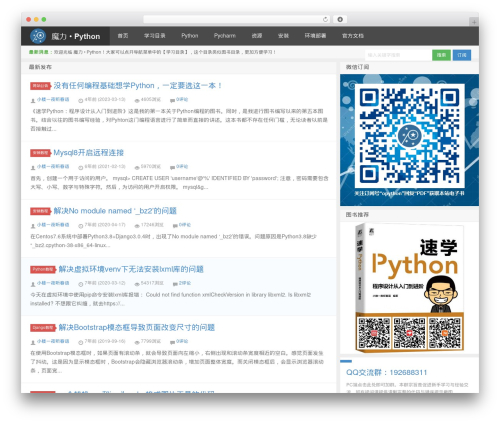Click the clock icon under the Mysql8 post

coord(81,167)
